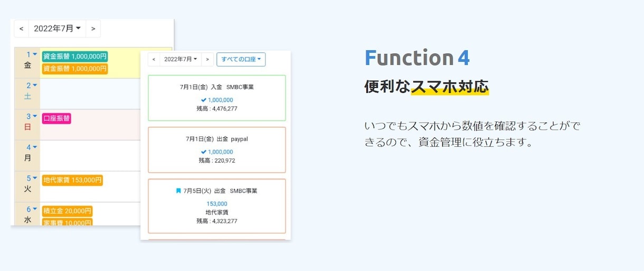Go to previous month in calendar view

(x=21, y=29)
